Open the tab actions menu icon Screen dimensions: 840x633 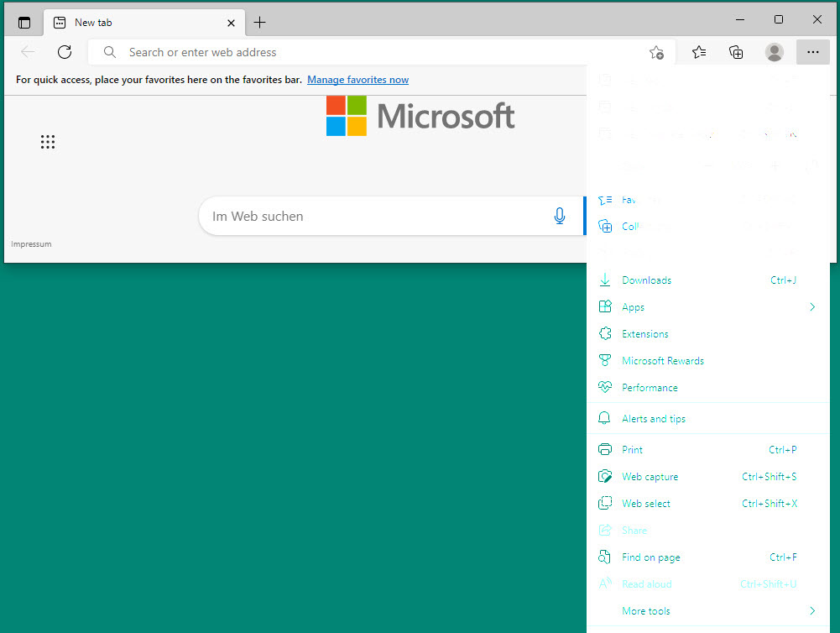pyautogui.click(x=24, y=23)
